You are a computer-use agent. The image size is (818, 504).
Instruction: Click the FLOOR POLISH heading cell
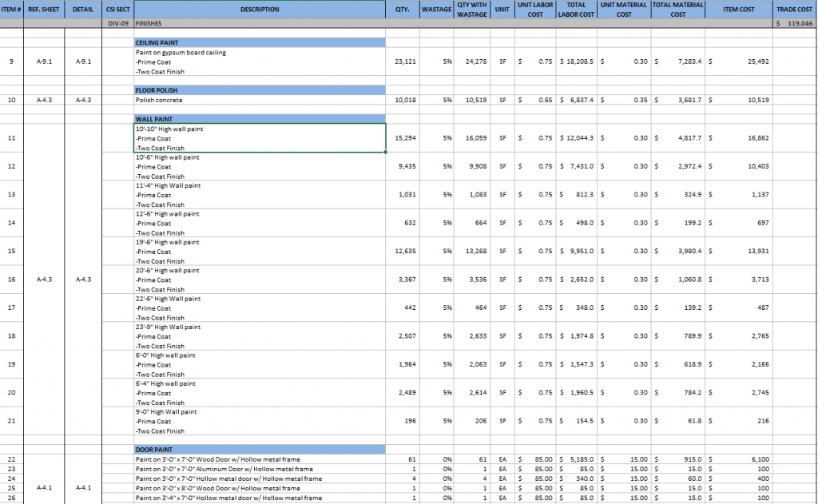point(260,90)
